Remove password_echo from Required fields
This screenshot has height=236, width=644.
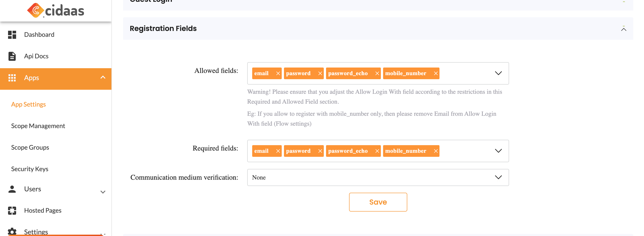[377, 151]
